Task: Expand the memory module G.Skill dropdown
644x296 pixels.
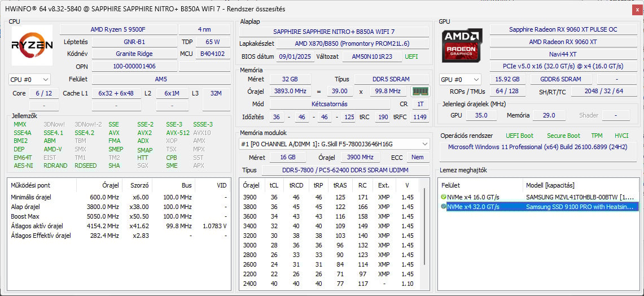Action: coord(424,144)
